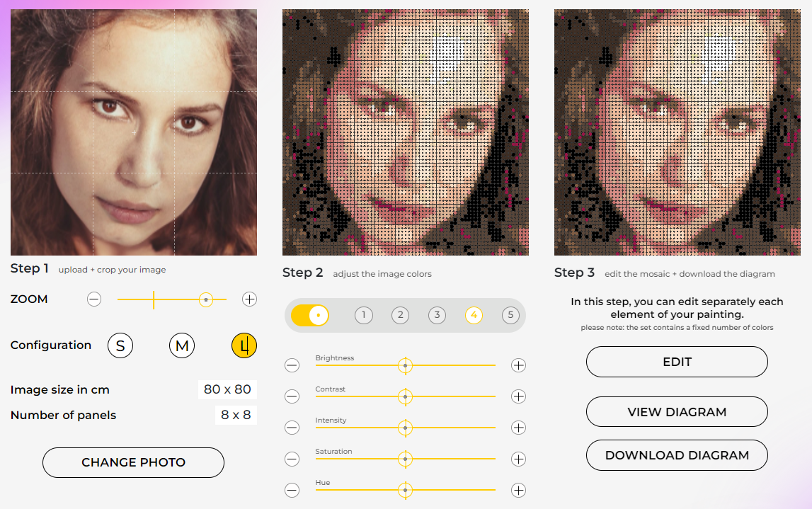Viewport: 812px width, 509px height.
Task: Increase Hue with the plus icon
Action: 519,490
